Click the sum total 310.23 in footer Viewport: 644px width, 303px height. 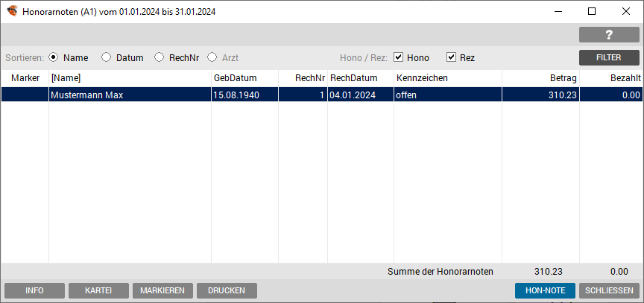[x=549, y=272]
